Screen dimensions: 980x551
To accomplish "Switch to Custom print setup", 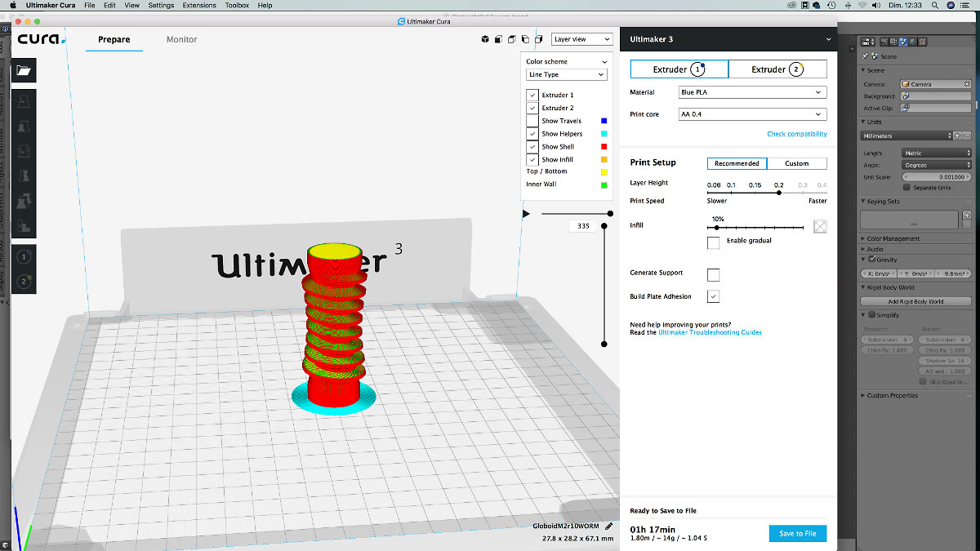I will [797, 163].
